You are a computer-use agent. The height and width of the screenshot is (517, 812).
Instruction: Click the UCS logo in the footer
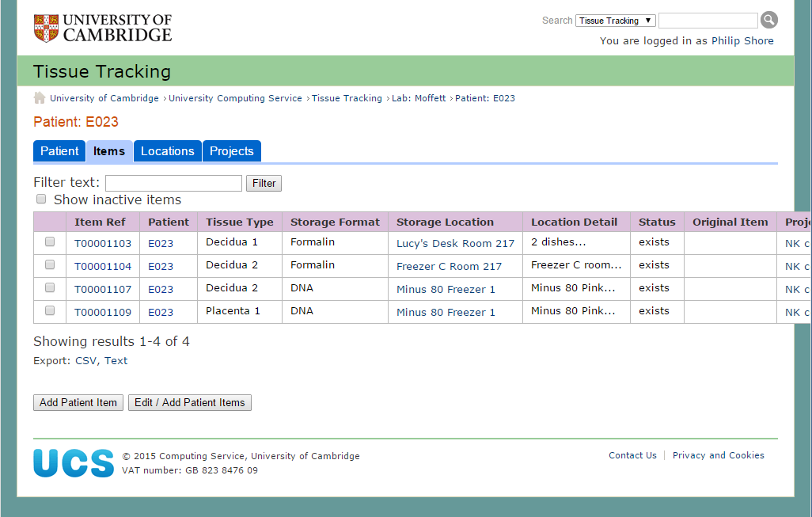point(74,462)
